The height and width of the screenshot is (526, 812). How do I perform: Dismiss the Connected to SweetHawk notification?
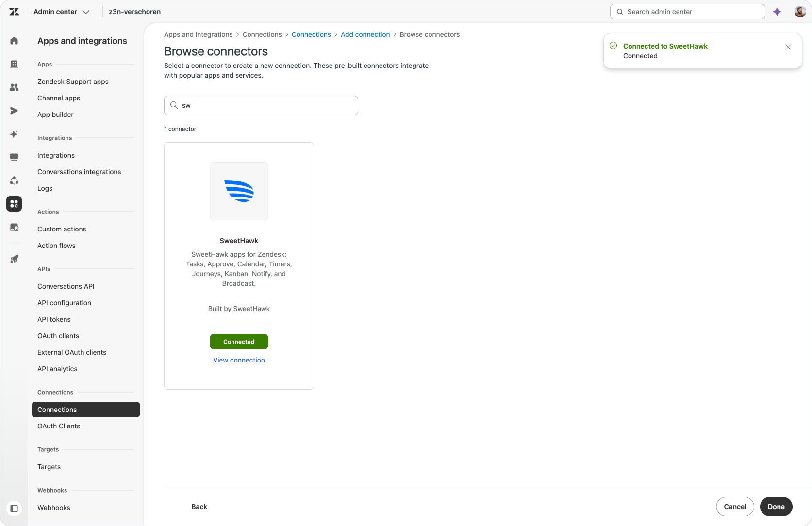pyautogui.click(x=788, y=47)
